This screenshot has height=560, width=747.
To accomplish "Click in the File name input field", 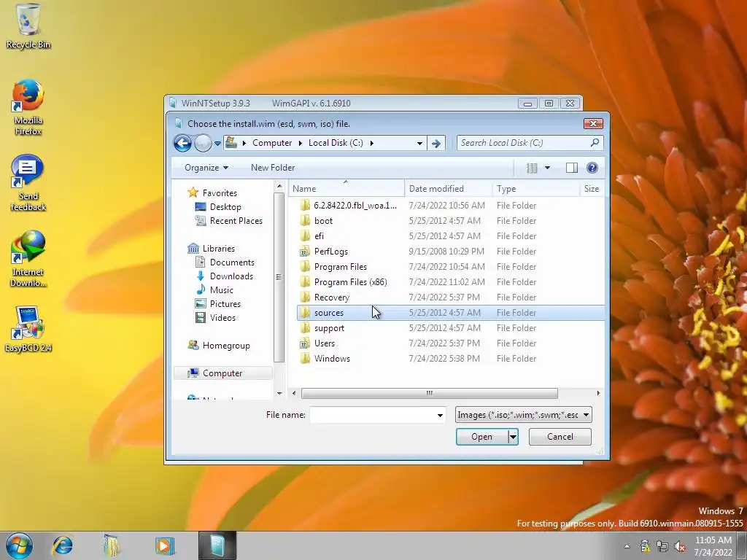I will click(372, 415).
